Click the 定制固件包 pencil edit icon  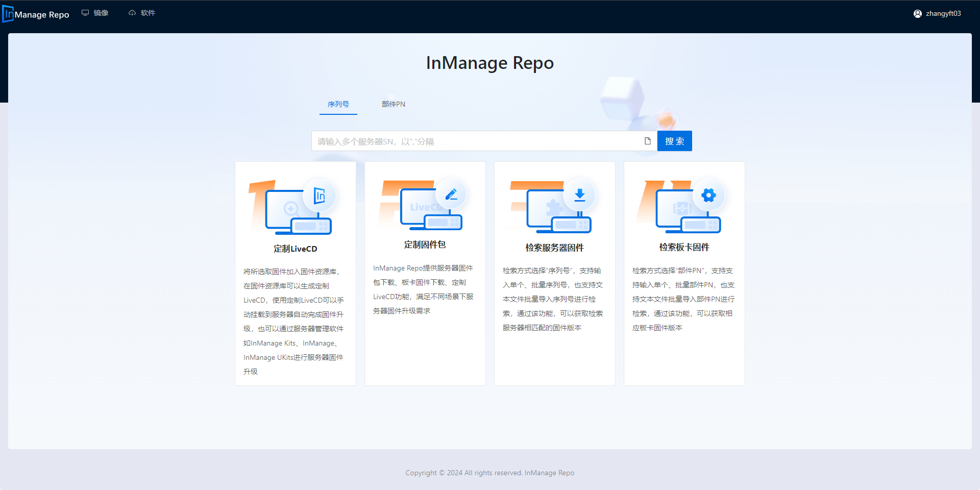(451, 194)
